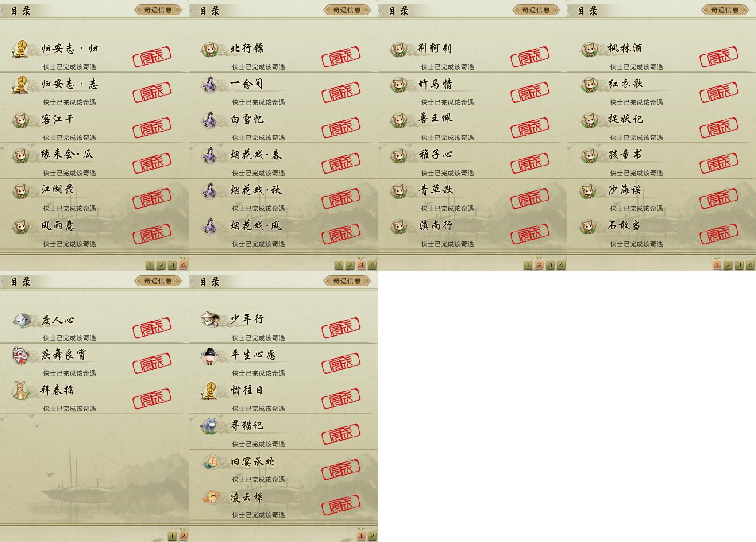Click 奇遇信息 button above 少年行 list
The width and height of the screenshot is (756, 542).
click(347, 281)
